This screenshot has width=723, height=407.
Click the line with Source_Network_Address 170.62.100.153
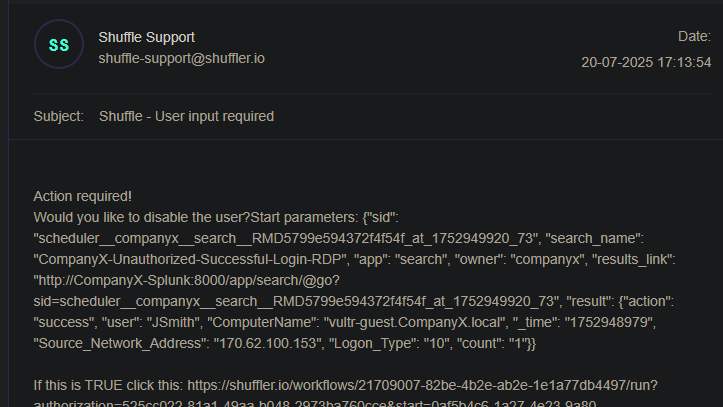[x=285, y=343]
